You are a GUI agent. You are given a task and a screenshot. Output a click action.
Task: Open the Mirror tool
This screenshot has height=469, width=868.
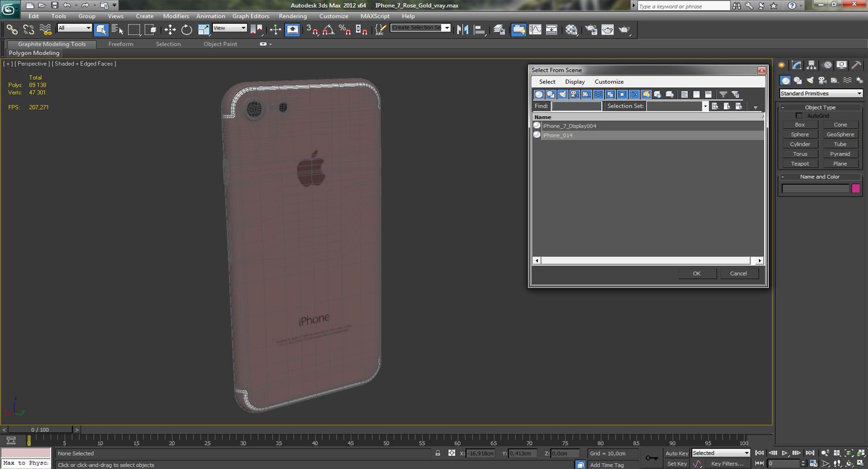click(x=463, y=29)
